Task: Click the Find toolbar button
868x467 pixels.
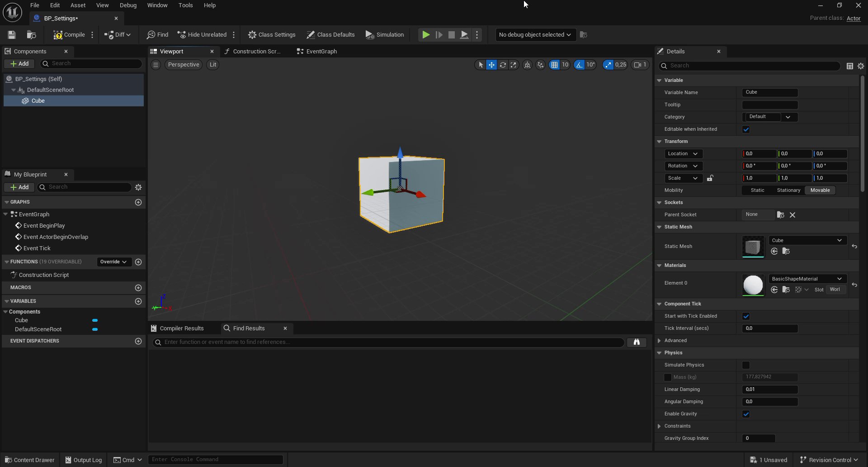Action: pyautogui.click(x=157, y=35)
